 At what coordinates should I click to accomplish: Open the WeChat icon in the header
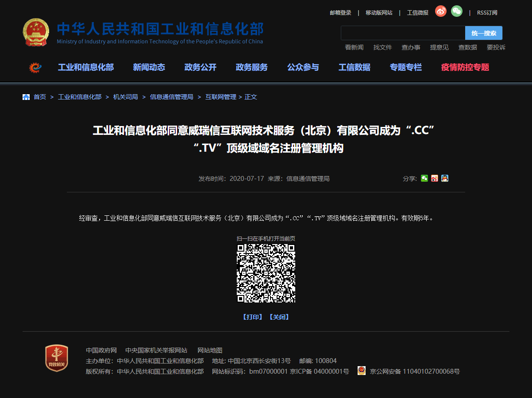tap(457, 11)
